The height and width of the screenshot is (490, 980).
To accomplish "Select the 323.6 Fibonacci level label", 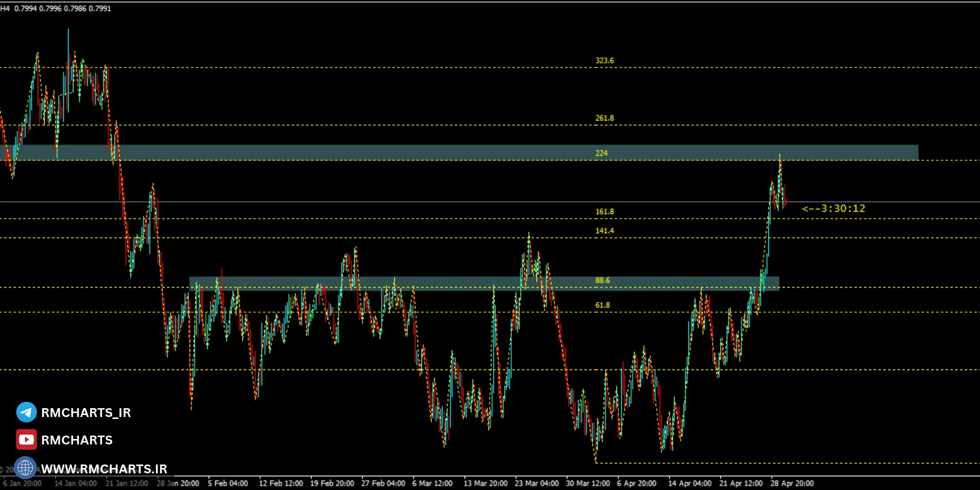I will pyautogui.click(x=605, y=61).
